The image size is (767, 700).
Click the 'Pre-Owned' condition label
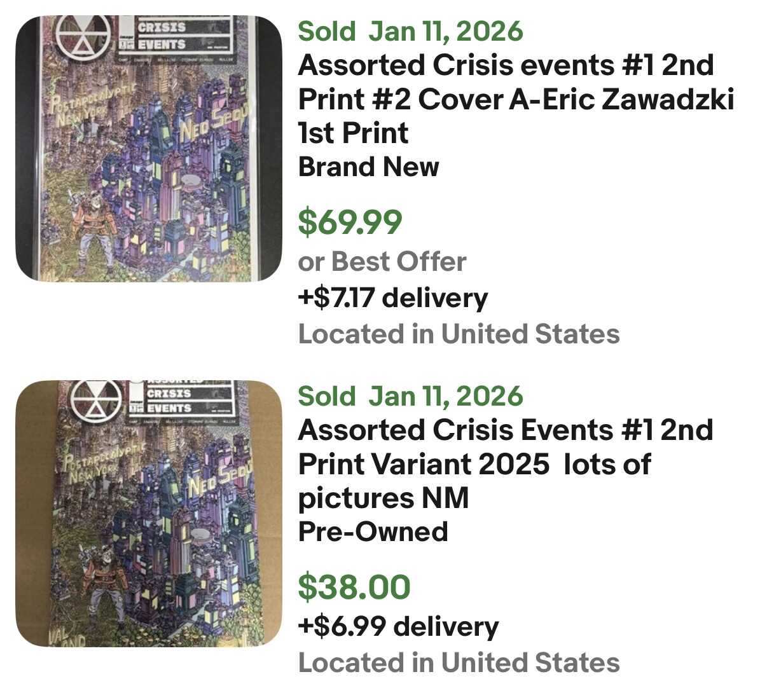coord(373,532)
